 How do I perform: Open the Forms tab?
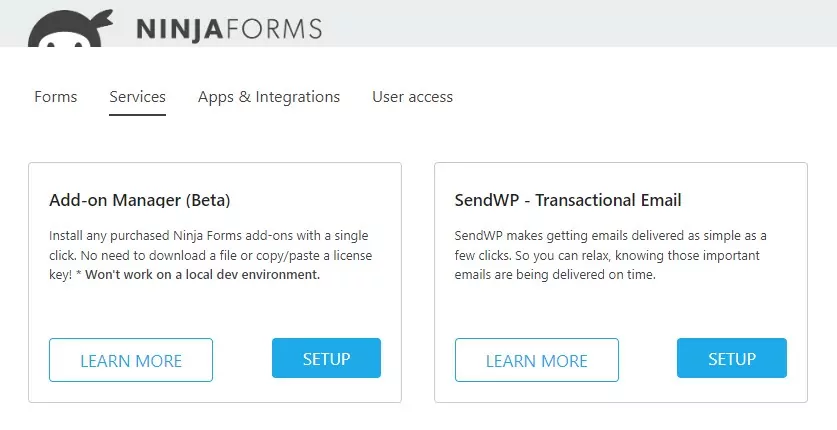55,97
